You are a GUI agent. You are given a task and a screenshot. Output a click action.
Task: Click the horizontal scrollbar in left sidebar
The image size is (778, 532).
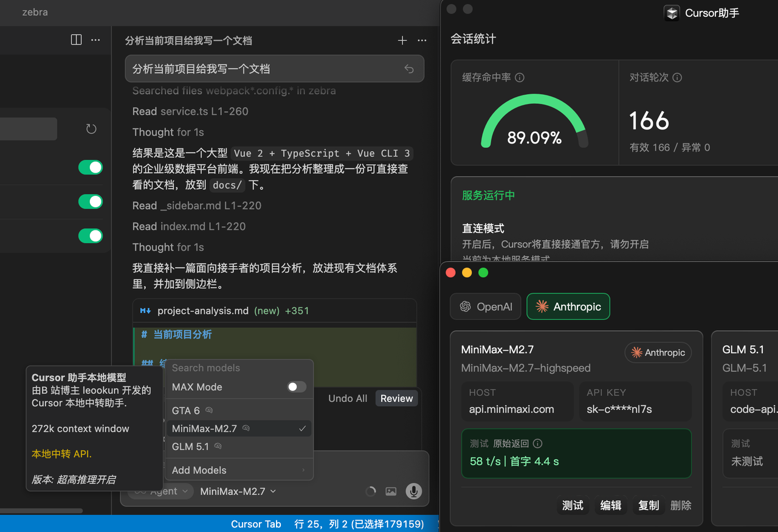pos(41,511)
